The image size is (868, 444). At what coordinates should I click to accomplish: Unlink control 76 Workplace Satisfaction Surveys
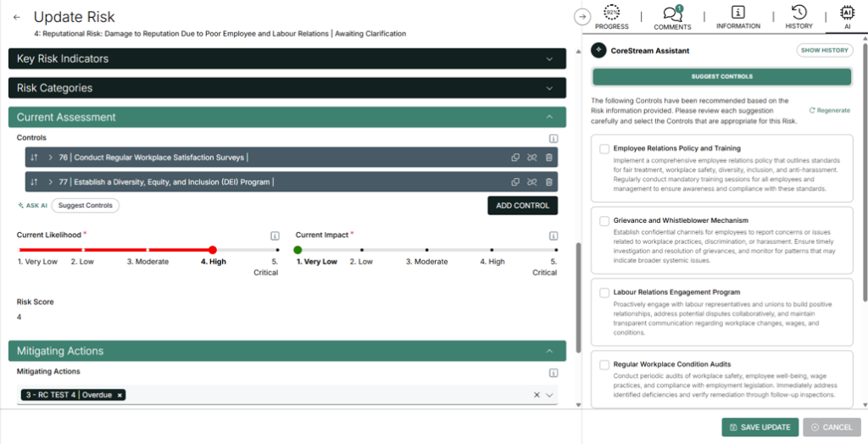532,158
